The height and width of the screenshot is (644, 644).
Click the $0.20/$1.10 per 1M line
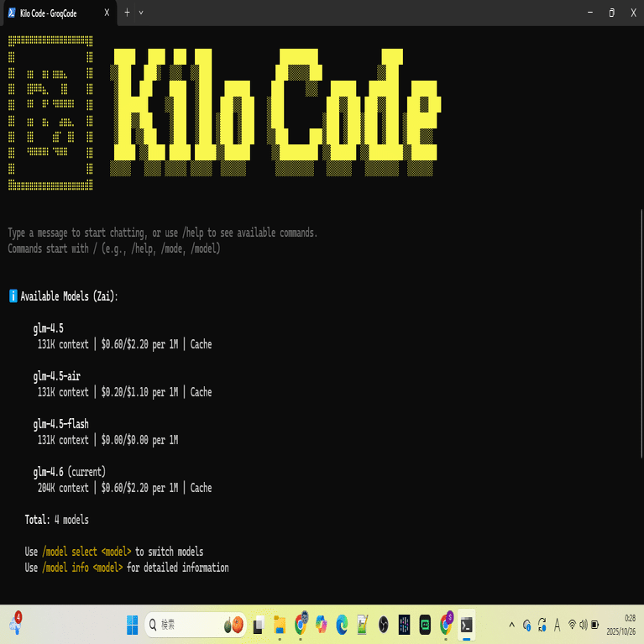point(139,392)
